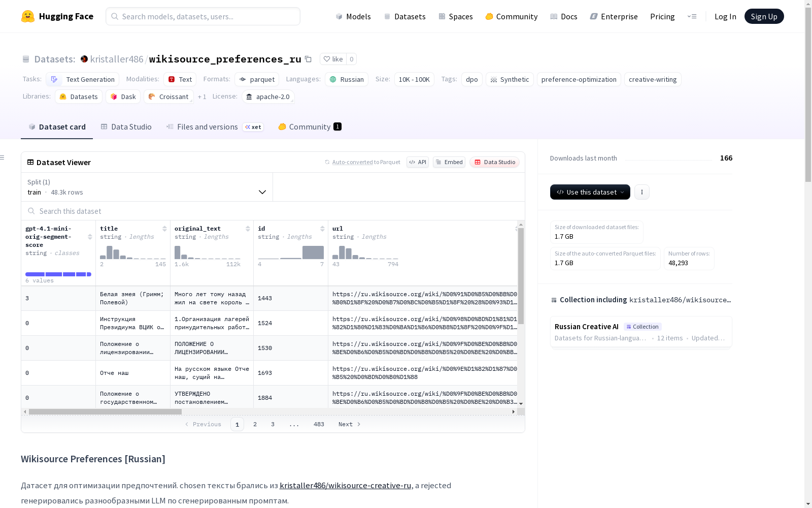The image size is (812, 508).
Task: Show the +1 additional libraries
Action: click(202, 97)
